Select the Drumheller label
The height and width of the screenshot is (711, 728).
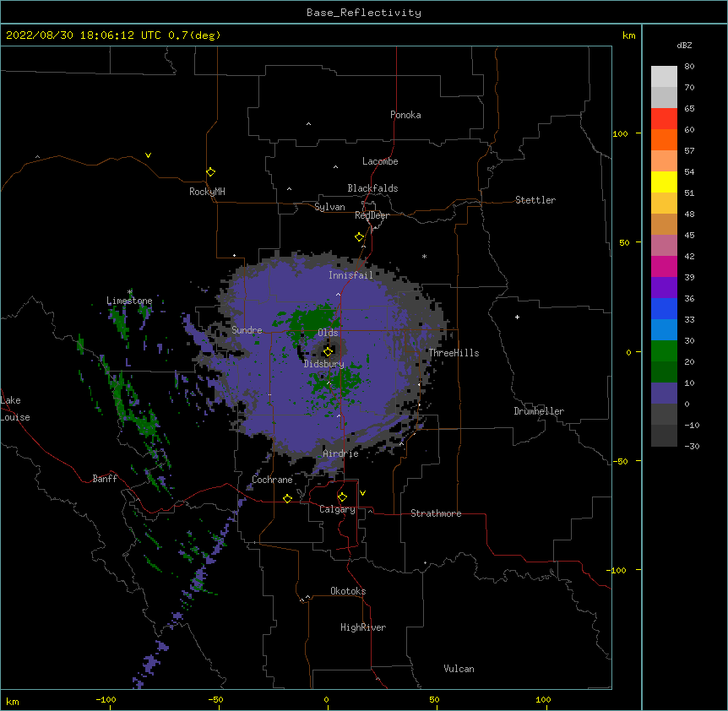point(539,411)
